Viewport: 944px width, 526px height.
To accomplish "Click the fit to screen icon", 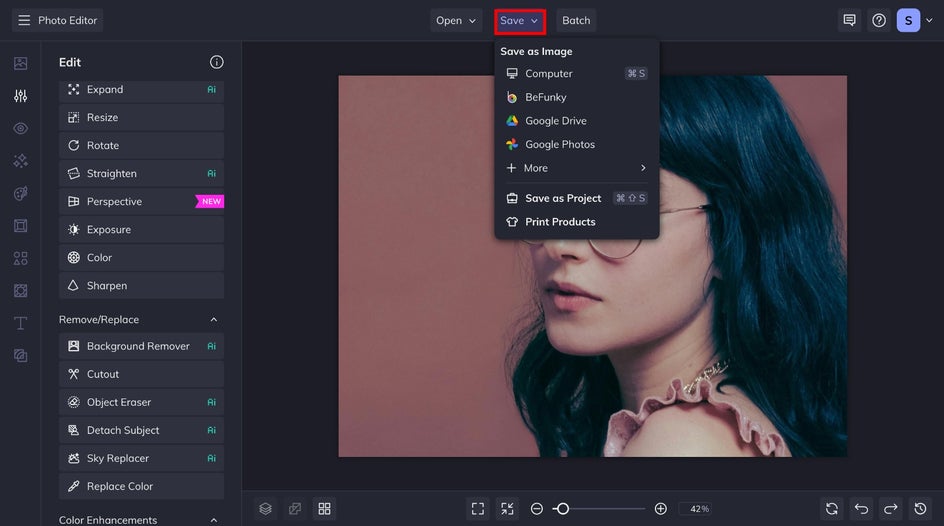I will pos(478,509).
